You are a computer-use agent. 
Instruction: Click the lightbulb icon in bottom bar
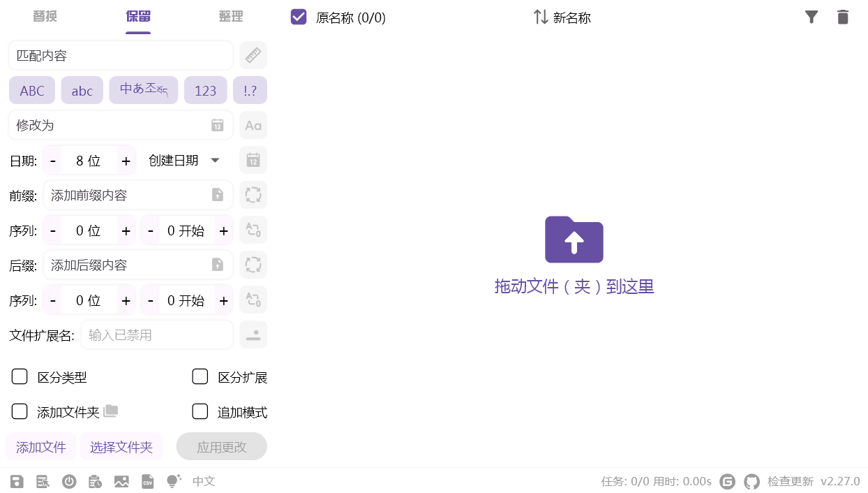point(173,481)
